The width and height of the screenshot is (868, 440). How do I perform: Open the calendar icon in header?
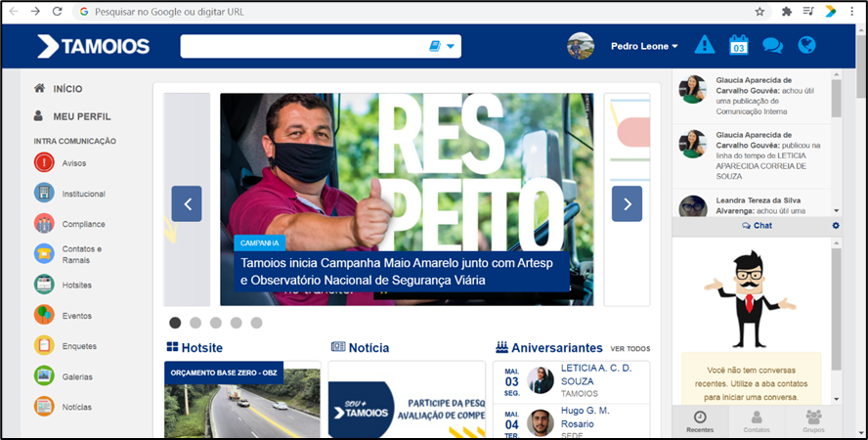pyautogui.click(x=739, y=46)
